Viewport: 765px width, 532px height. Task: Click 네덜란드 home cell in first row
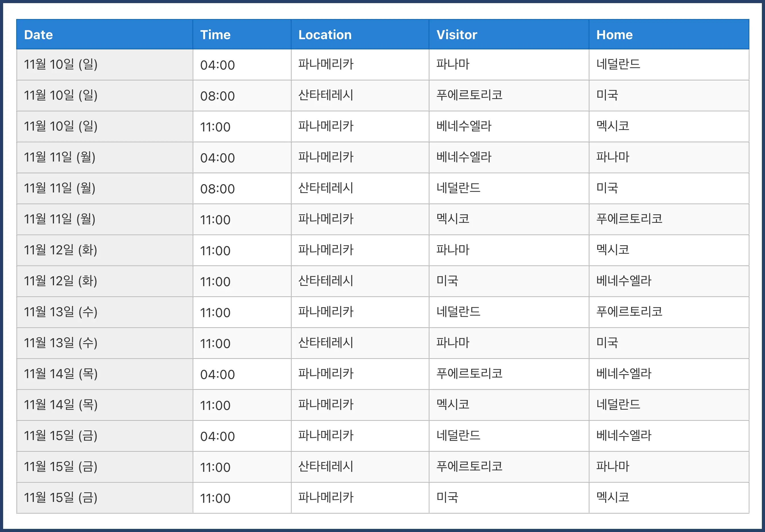click(618, 64)
